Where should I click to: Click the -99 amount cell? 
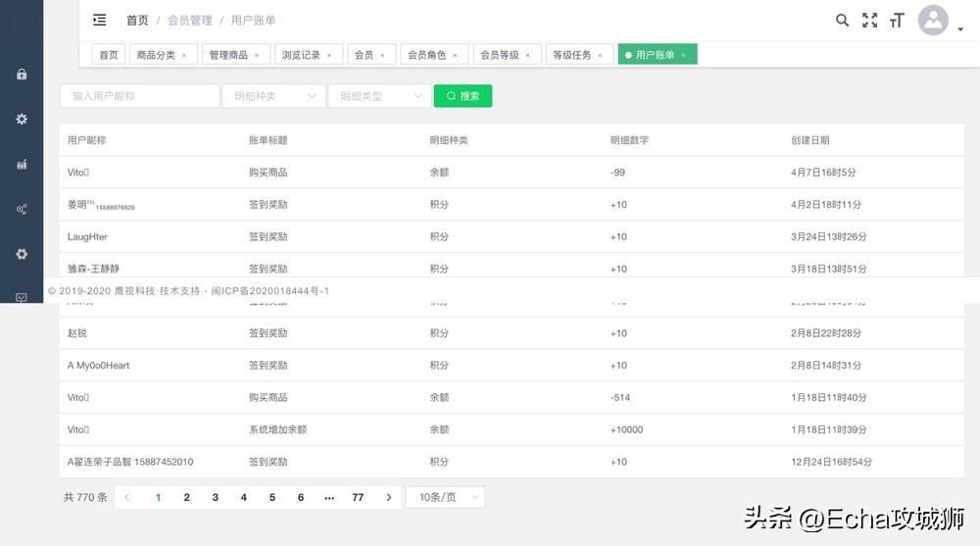(x=617, y=172)
